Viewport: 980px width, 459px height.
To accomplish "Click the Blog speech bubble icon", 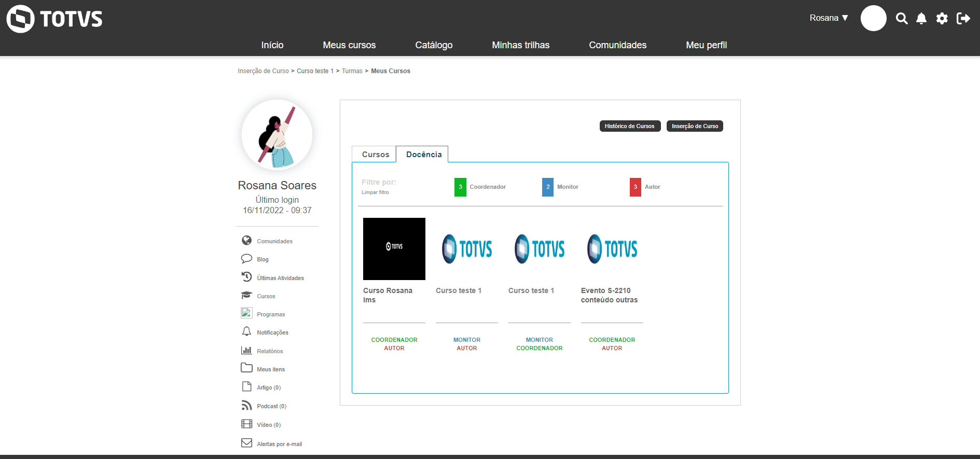I will pos(246,259).
